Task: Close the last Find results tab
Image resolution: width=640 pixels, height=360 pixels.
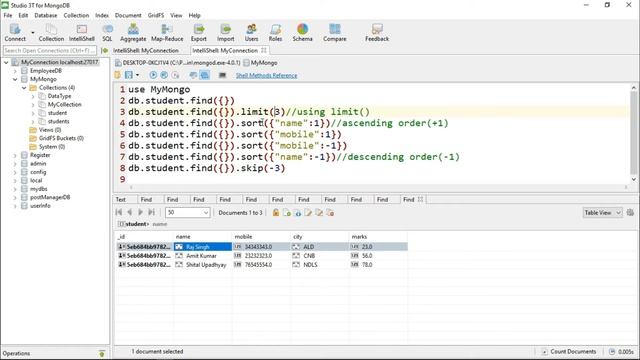Action: [x=420, y=199]
